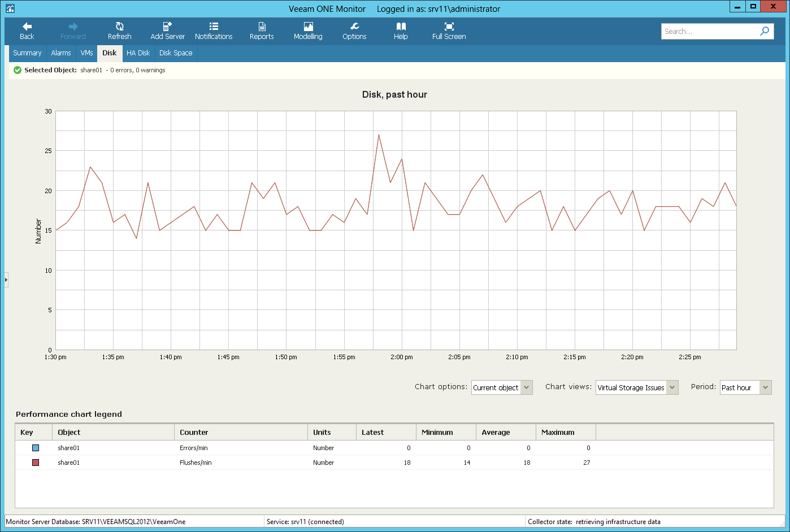Sort legend by Units column
The width and height of the screenshot is (790, 532).
click(x=332, y=432)
